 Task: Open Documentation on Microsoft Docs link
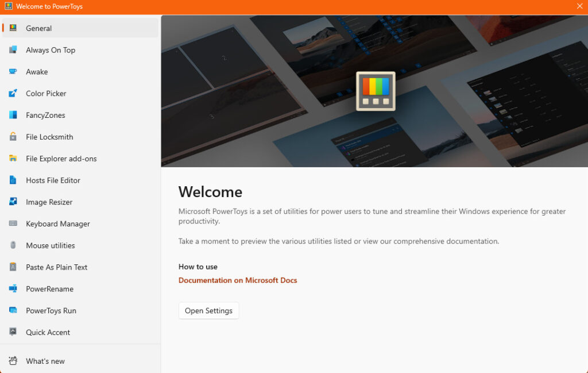click(238, 280)
